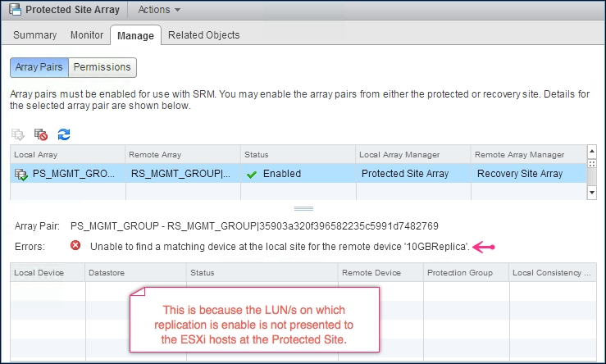Click the array pair icon beside PS_MGMT_GRO...
The width and height of the screenshot is (606, 364).
pos(21,175)
